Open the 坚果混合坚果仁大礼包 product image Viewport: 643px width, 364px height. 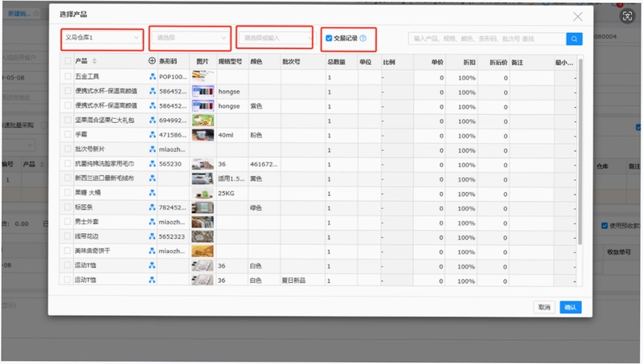coord(203,120)
